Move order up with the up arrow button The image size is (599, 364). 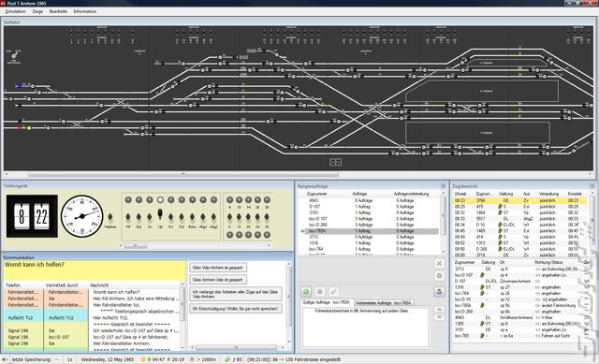439,309
